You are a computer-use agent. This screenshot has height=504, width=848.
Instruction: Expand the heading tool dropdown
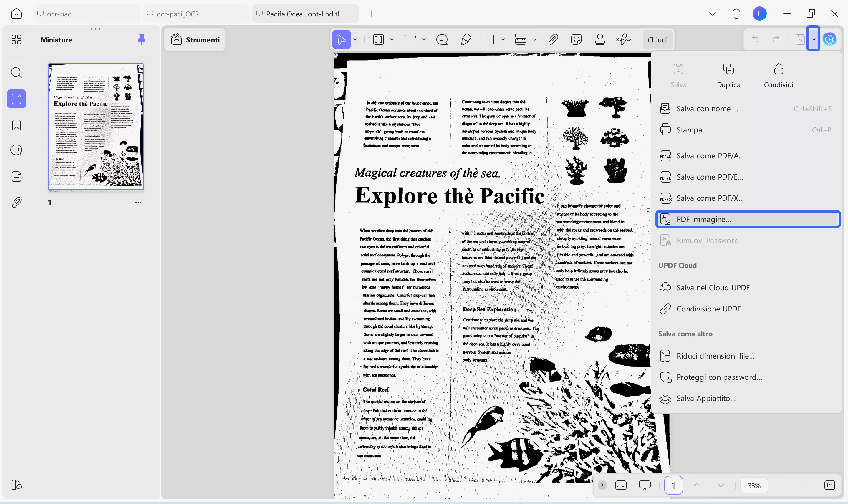[392, 39]
